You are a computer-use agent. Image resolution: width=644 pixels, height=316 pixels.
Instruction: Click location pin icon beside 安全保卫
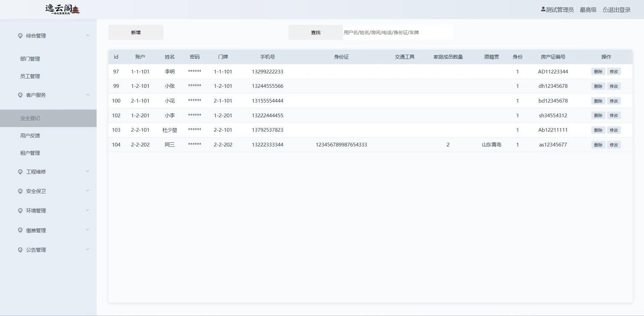[20, 191]
